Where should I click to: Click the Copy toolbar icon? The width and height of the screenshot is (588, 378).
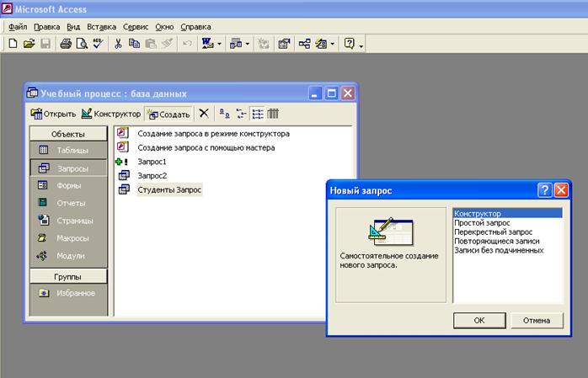point(134,44)
